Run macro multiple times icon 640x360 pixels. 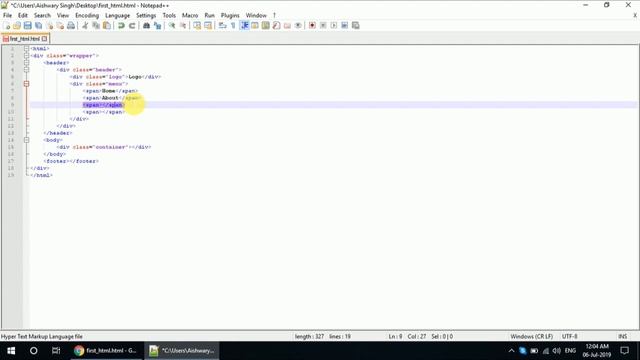click(x=344, y=26)
